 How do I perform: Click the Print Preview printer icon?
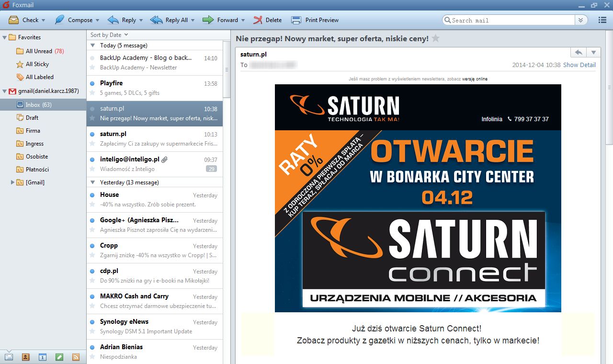click(x=296, y=20)
